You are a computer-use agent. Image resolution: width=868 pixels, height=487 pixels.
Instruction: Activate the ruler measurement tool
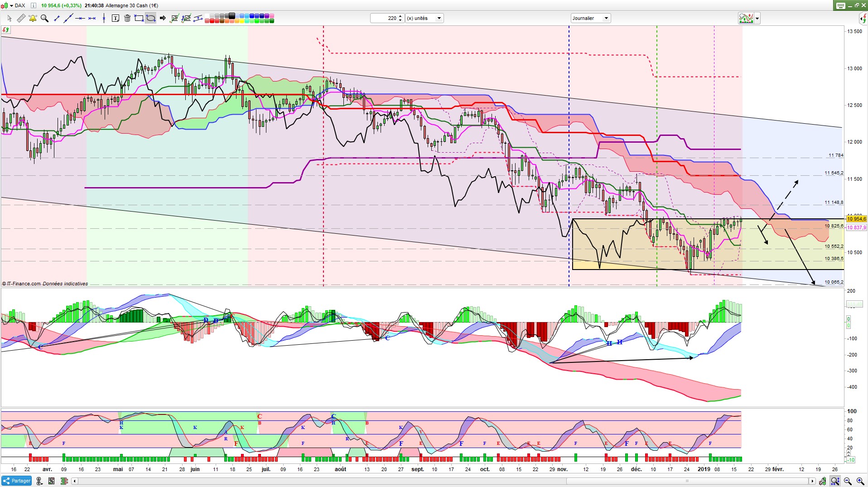tap(21, 18)
